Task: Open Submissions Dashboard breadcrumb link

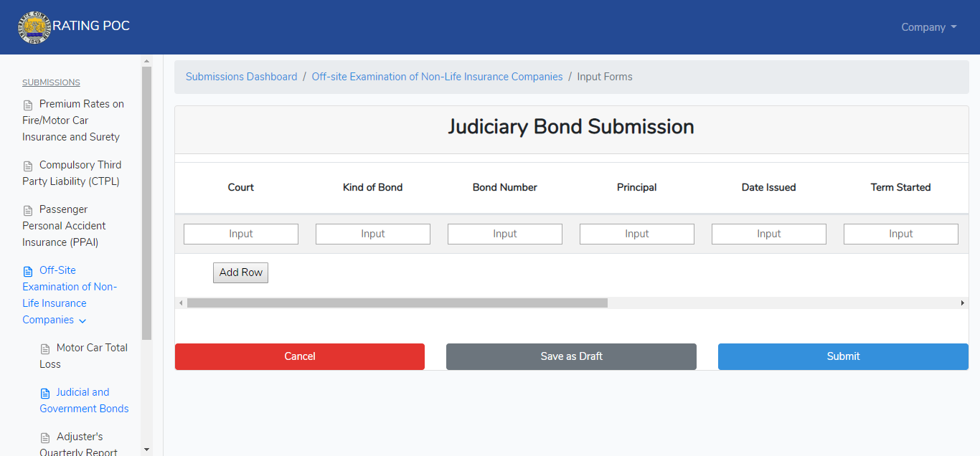Action: point(241,77)
